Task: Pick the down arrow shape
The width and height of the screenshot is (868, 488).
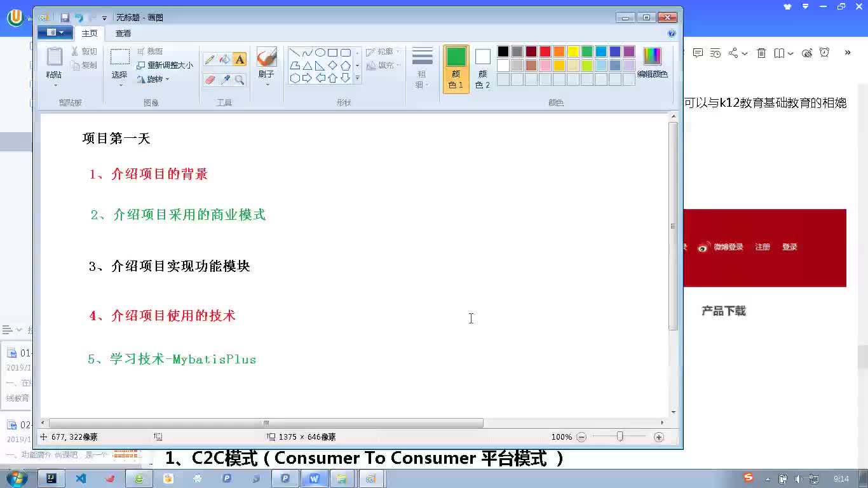Action: (346, 78)
